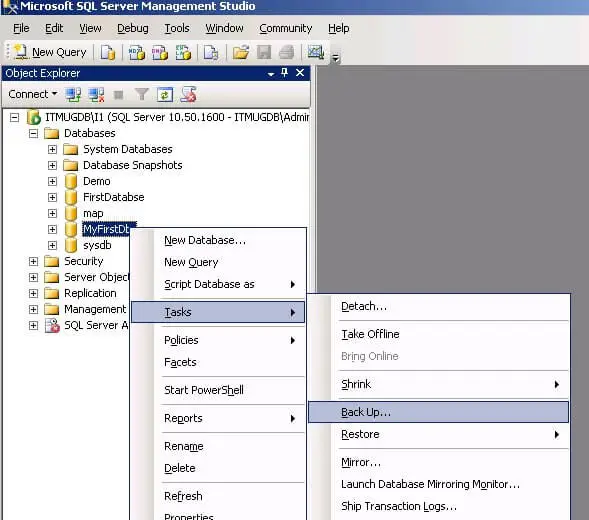The image size is (589, 520).
Task: Expand the System Databases folder
Action: point(52,150)
